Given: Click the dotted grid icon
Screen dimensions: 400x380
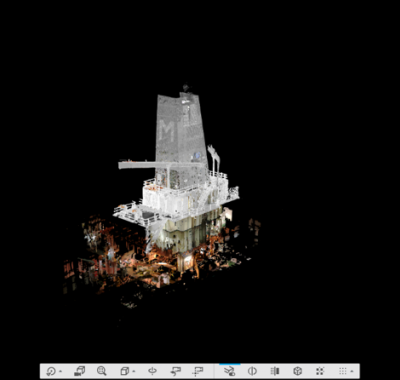Looking at the screenshot, I should tap(343, 371).
